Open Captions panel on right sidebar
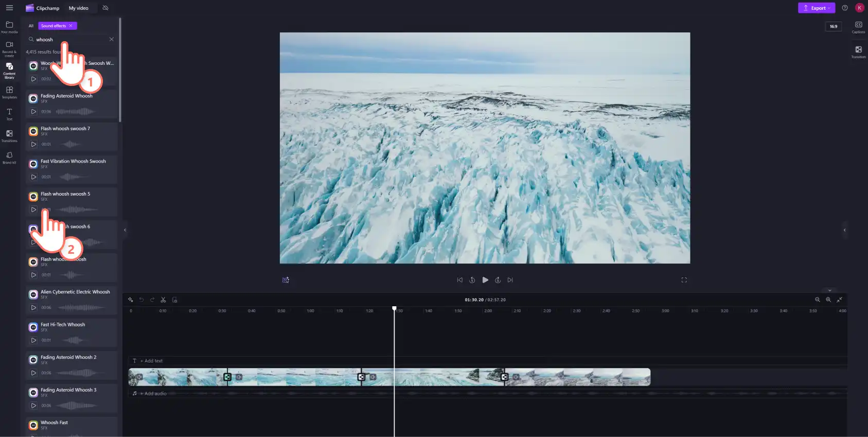 click(x=858, y=27)
